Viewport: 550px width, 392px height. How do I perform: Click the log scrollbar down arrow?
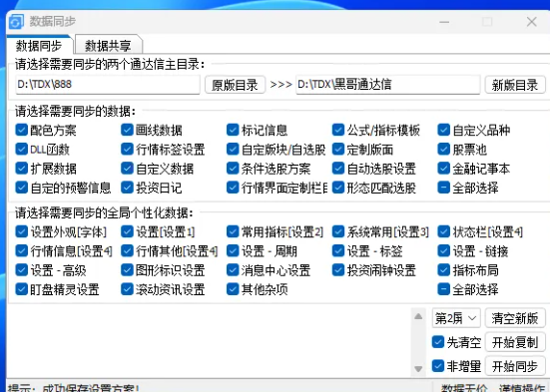418,368
